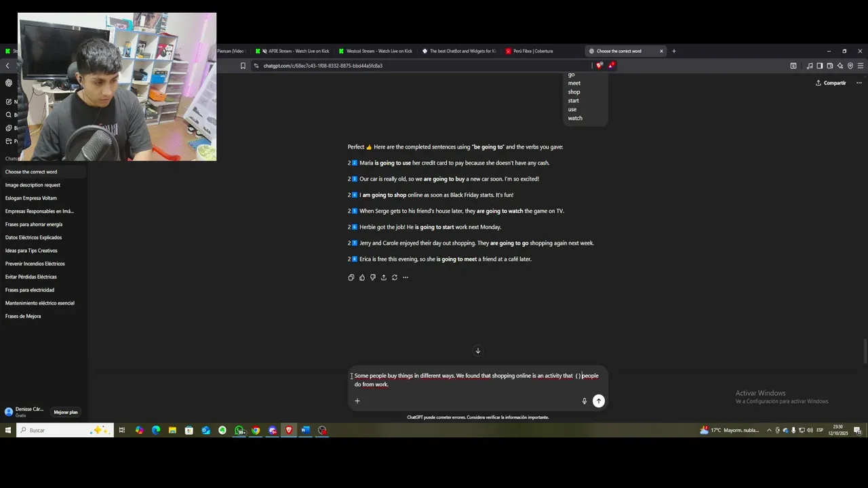Click the plus attach button in composer

point(357,401)
